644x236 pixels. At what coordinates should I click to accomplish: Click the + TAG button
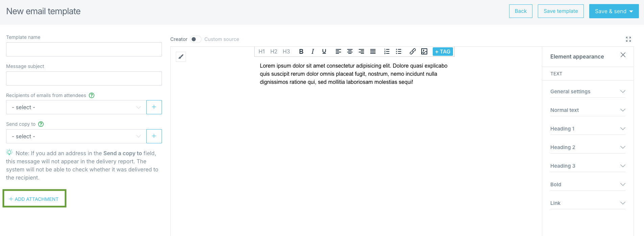click(443, 52)
